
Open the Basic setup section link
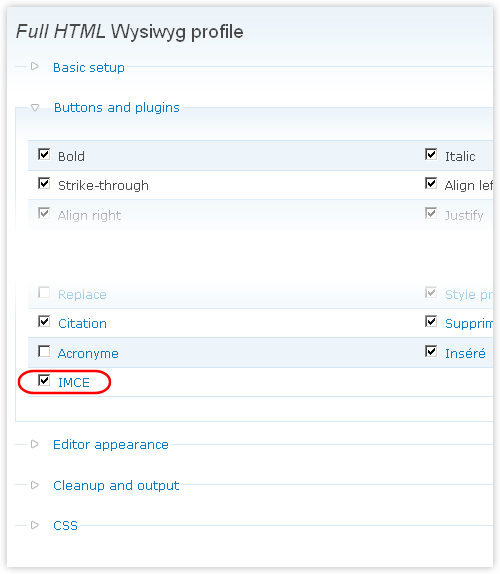pyautogui.click(x=89, y=68)
